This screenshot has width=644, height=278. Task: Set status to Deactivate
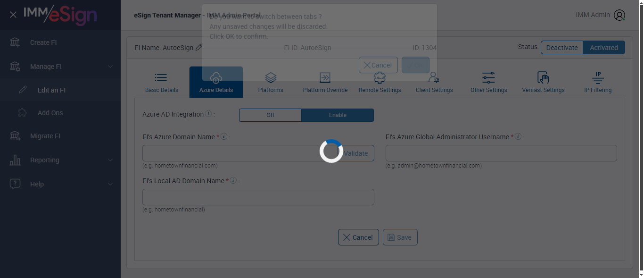(562, 48)
